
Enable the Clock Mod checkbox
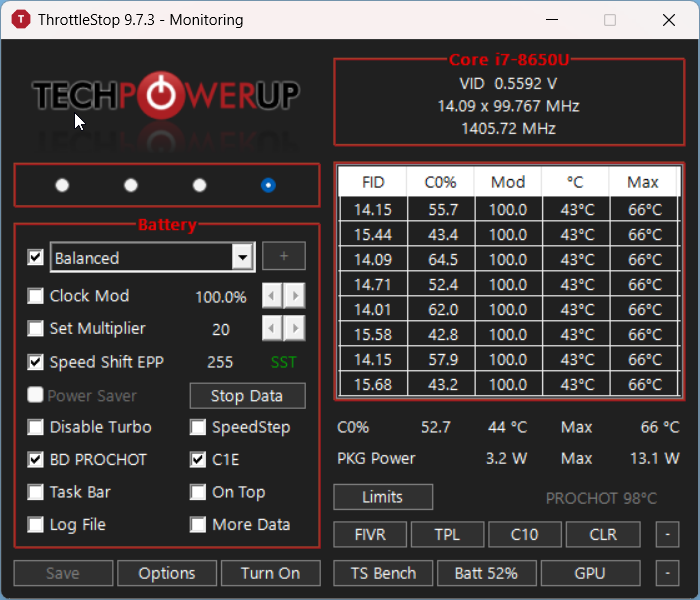click(35, 296)
